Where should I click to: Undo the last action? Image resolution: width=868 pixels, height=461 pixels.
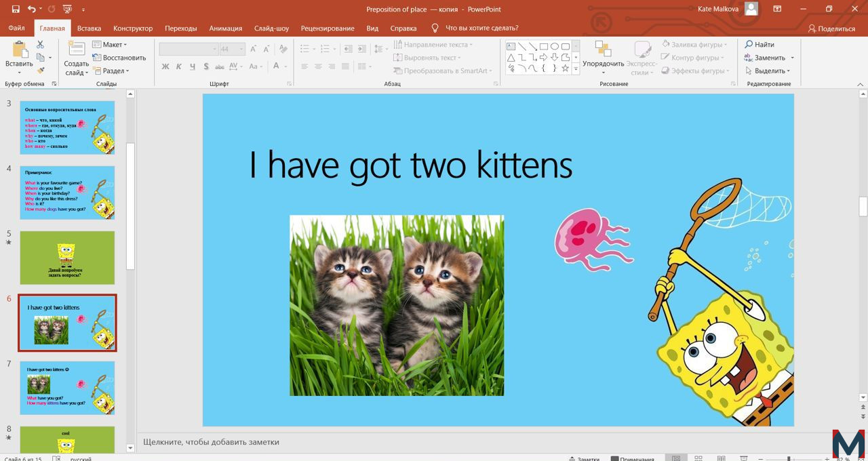(32, 9)
